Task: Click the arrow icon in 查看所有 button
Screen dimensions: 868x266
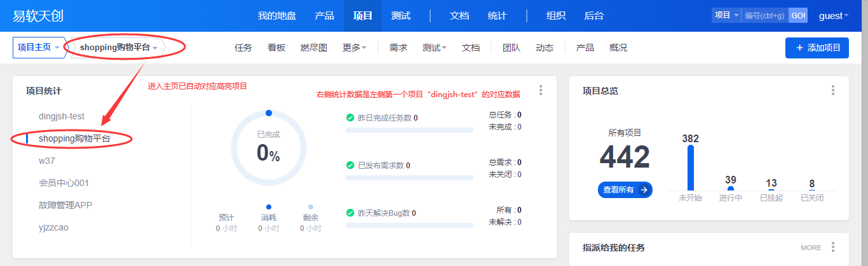Action: [x=644, y=189]
